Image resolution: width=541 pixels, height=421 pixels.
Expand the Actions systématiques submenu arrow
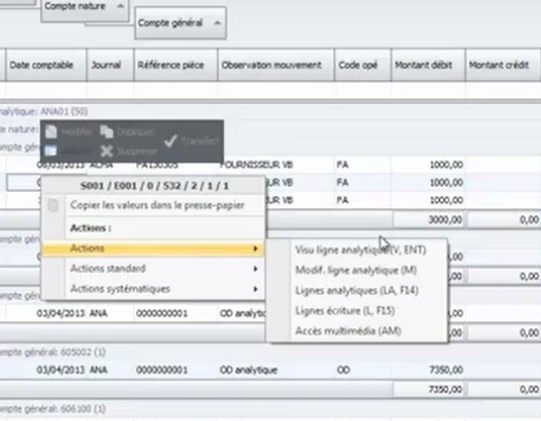[x=255, y=289]
